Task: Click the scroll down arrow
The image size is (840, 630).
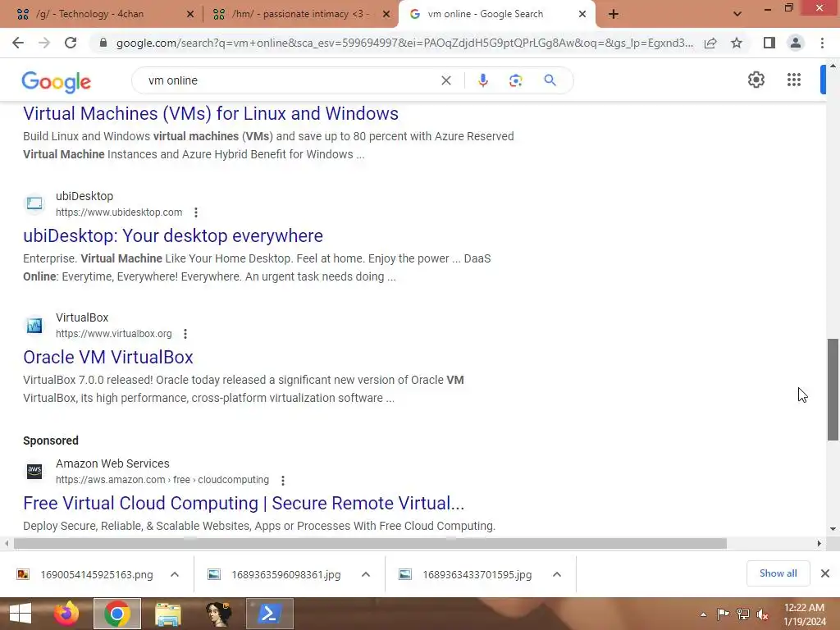Action: [x=833, y=529]
